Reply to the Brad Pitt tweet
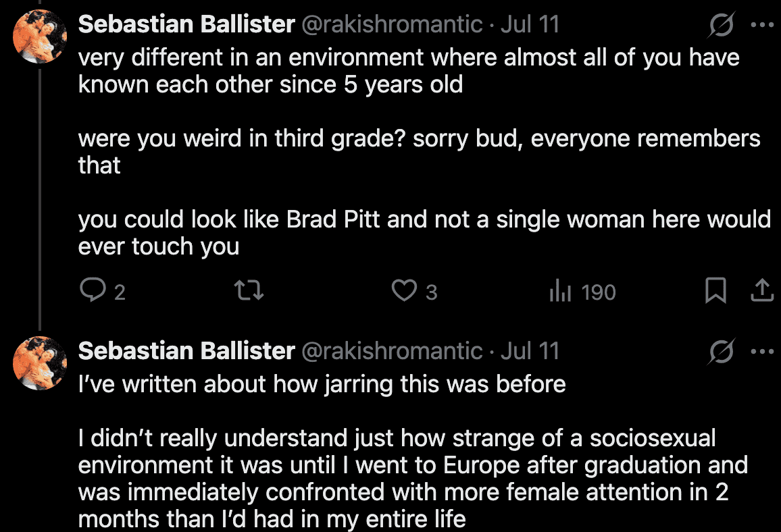 pyautogui.click(x=91, y=291)
